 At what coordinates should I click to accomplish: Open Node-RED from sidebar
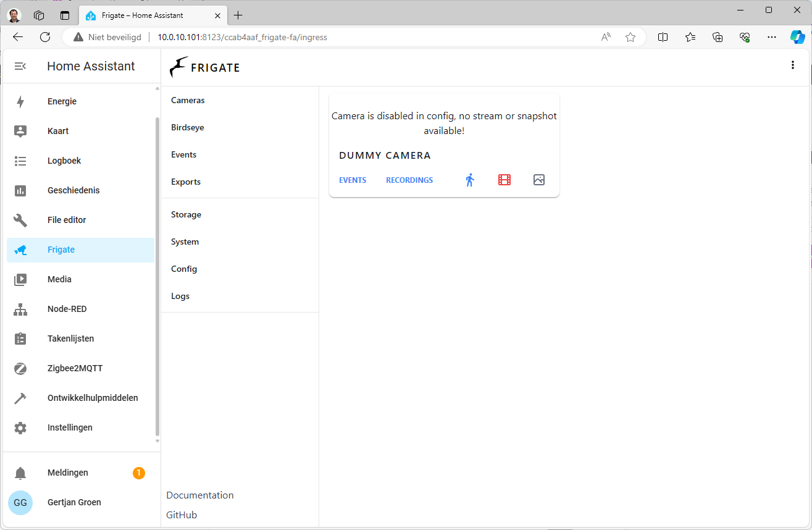pos(67,309)
